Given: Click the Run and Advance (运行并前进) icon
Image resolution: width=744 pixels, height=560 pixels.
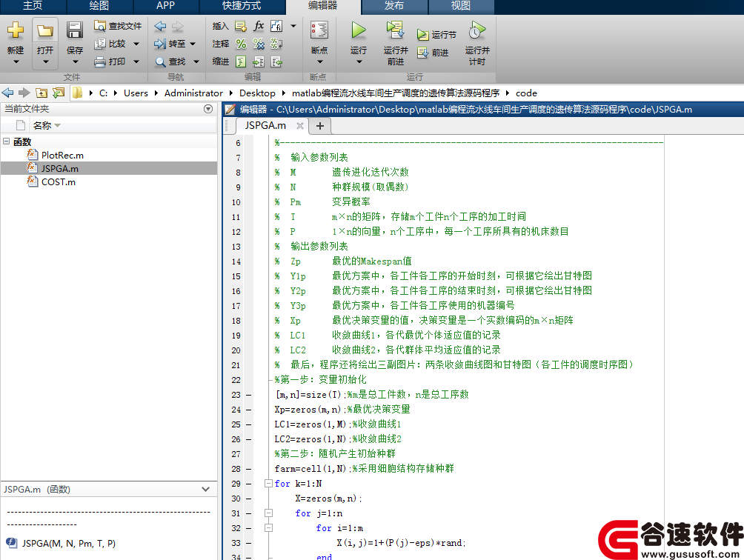Looking at the screenshot, I should click(395, 30).
